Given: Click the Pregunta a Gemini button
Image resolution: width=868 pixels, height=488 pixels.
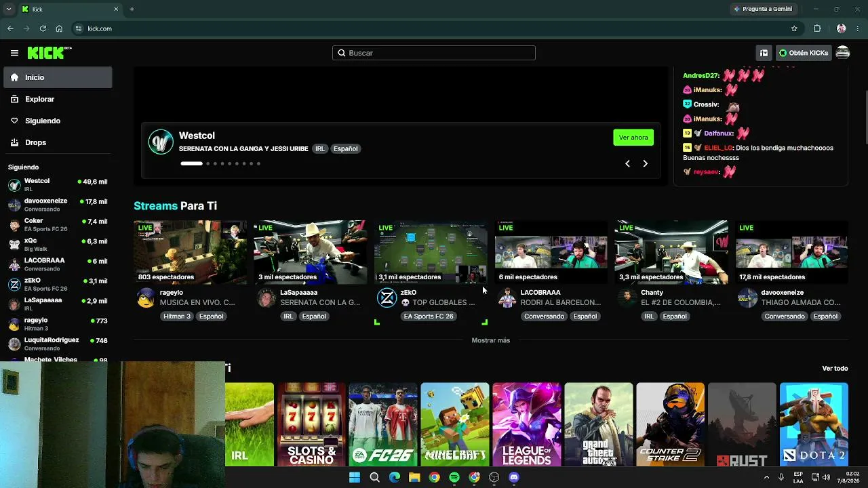Looking at the screenshot, I should (763, 9).
